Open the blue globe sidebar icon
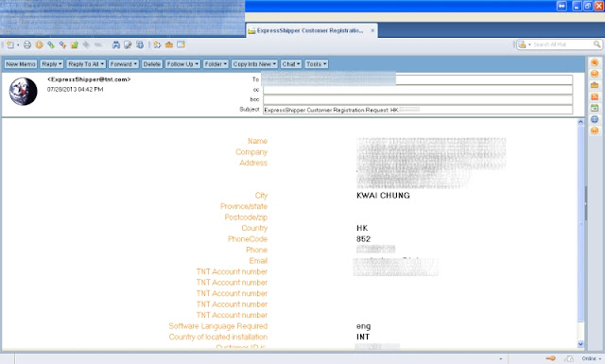 click(595, 119)
